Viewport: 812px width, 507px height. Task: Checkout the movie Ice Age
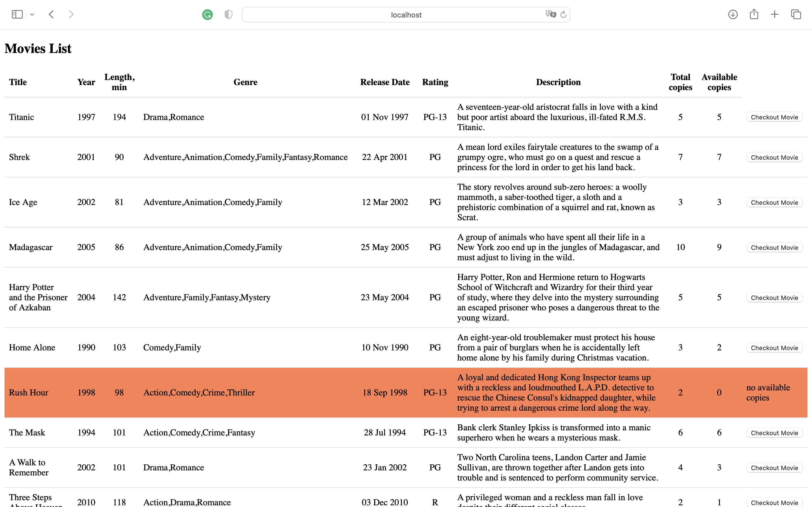pyautogui.click(x=774, y=202)
